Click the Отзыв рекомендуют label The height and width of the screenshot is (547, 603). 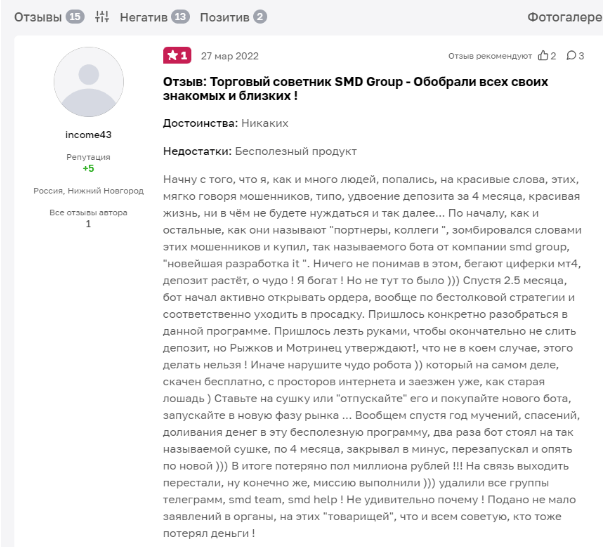click(490, 56)
